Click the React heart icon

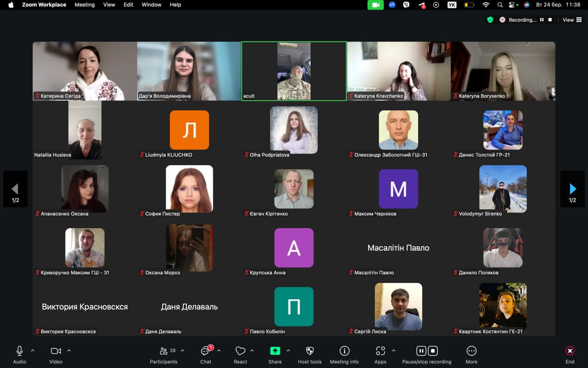coord(240,351)
